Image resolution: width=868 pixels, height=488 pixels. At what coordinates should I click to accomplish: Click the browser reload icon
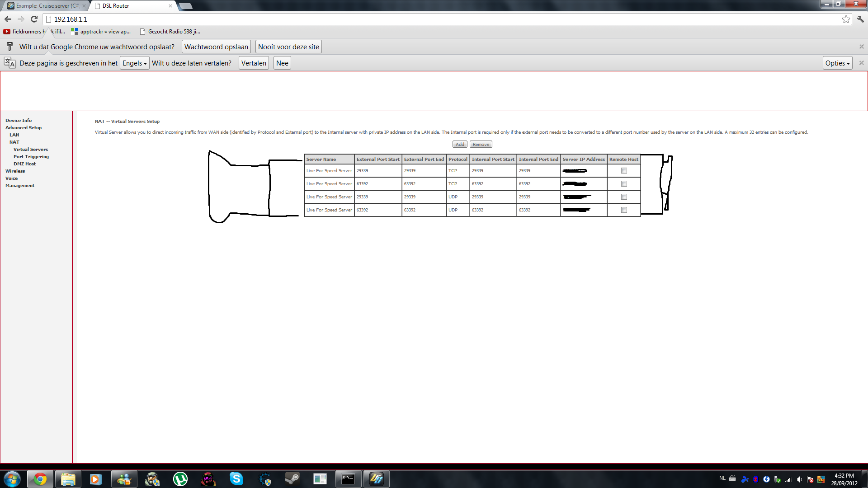(x=34, y=19)
